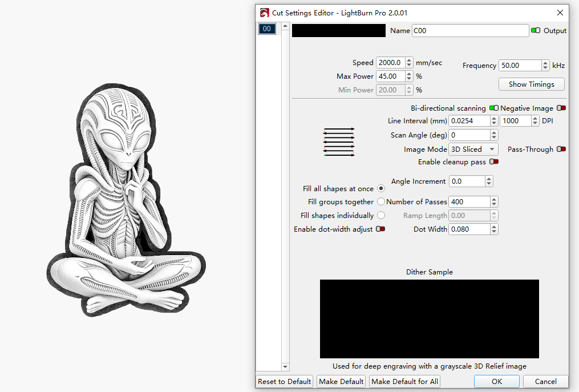
Task: Adjust the Max Power spinner arrows
Action: point(409,76)
